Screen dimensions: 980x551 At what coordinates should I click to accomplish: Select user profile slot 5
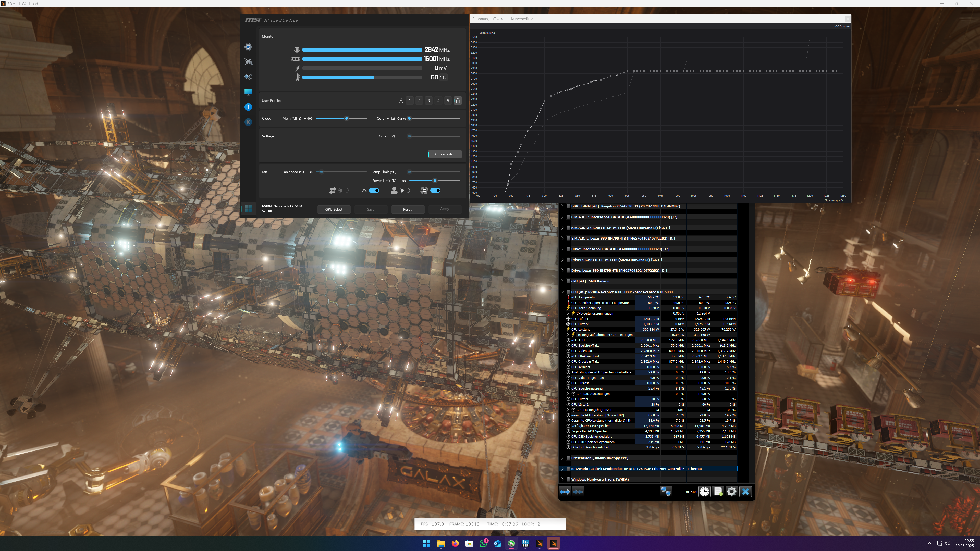[448, 101]
